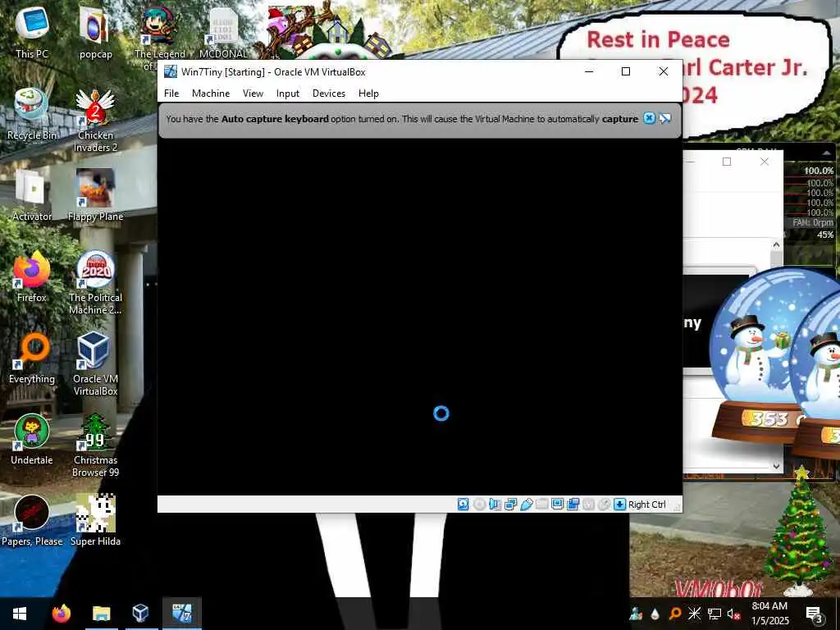840x630 pixels.
Task: Click the USB devices status icon
Action: pyautogui.click(x=526, y=504)
